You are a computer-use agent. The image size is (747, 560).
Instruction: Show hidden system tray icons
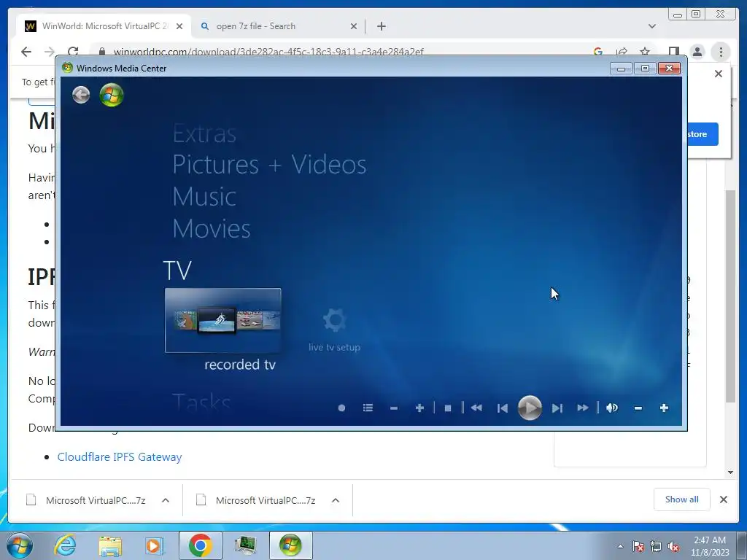click(620, 546)
